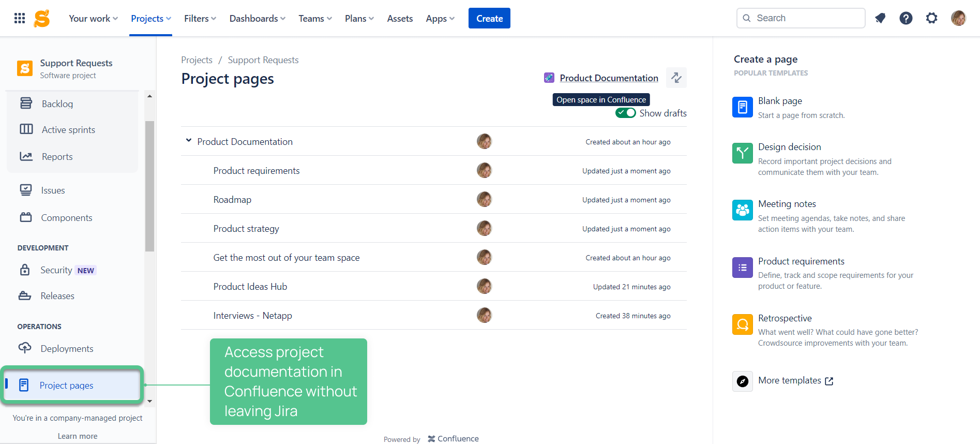Open the Product Documentation space link
The width and height of the screenshot is (980, 444).
[x=609, y=78]
